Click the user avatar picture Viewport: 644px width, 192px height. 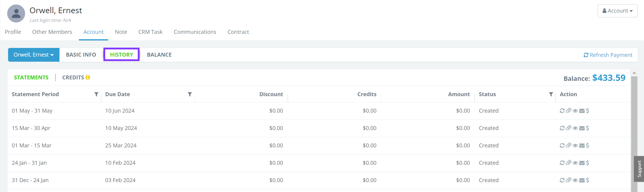click(16, 13)
